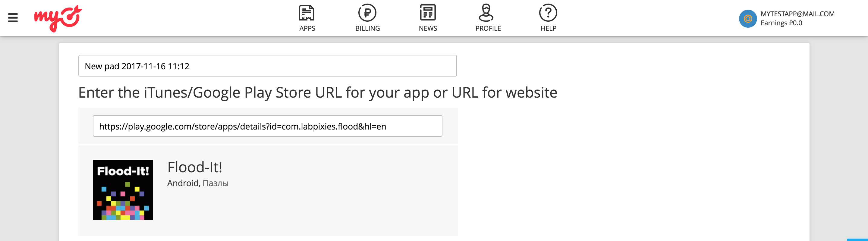Focus the 'New pad 2017-11-16 11:12' name field
This screenshot has height=241, width=868.
(x=267, y=66)
